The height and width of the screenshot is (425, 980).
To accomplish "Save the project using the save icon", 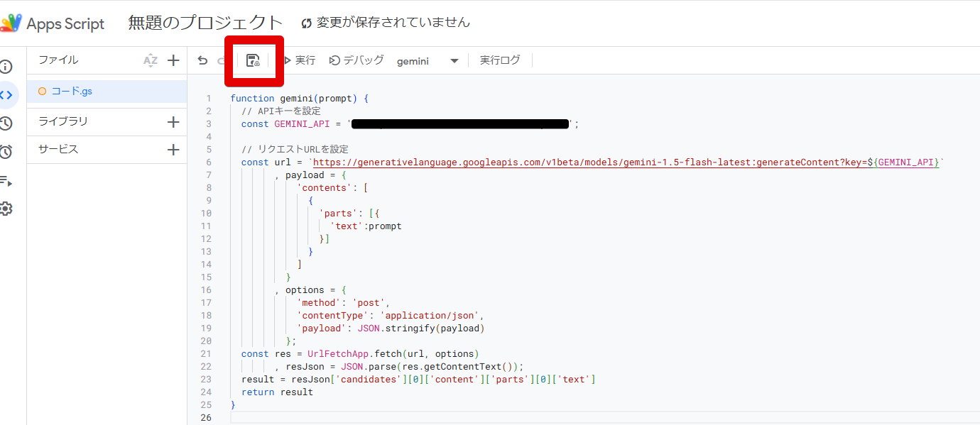I will click(x=254, y=60).
